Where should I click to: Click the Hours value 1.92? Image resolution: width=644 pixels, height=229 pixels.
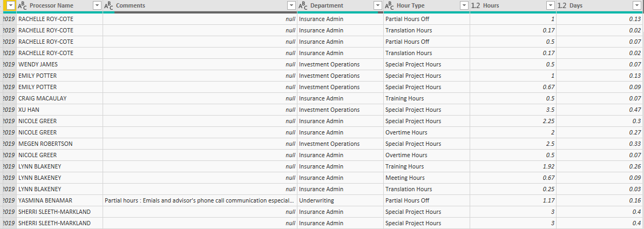(513, 166)
